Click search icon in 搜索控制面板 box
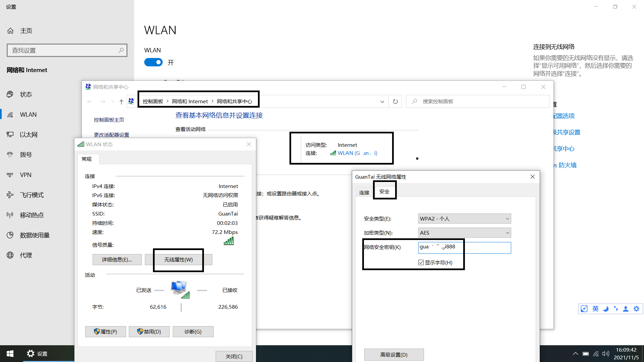 point(415,101)
